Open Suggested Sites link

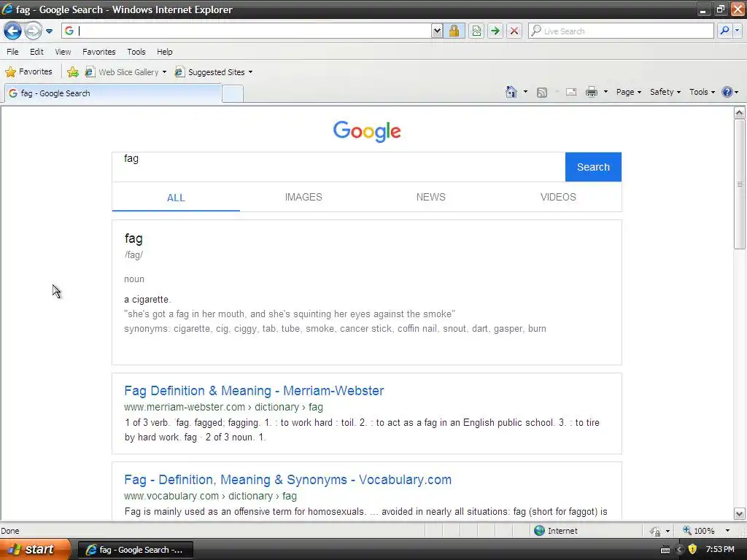coord(214,72)
